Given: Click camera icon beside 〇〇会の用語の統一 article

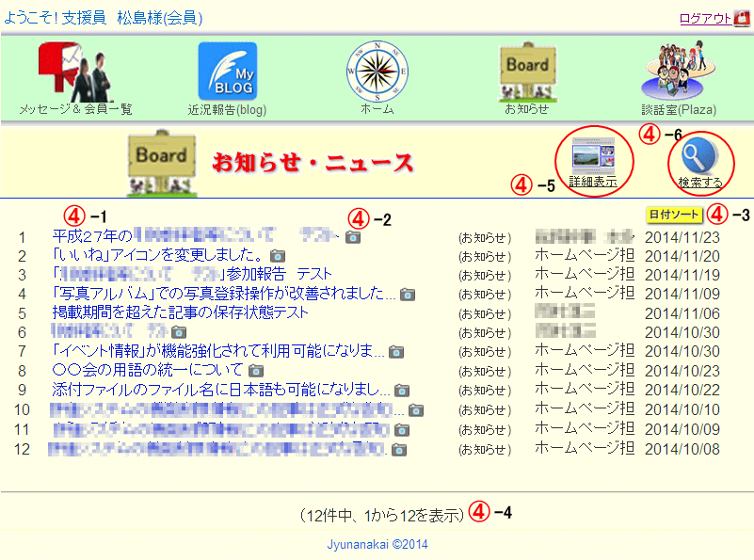Looking at the screenshot, I should [255, 372].
